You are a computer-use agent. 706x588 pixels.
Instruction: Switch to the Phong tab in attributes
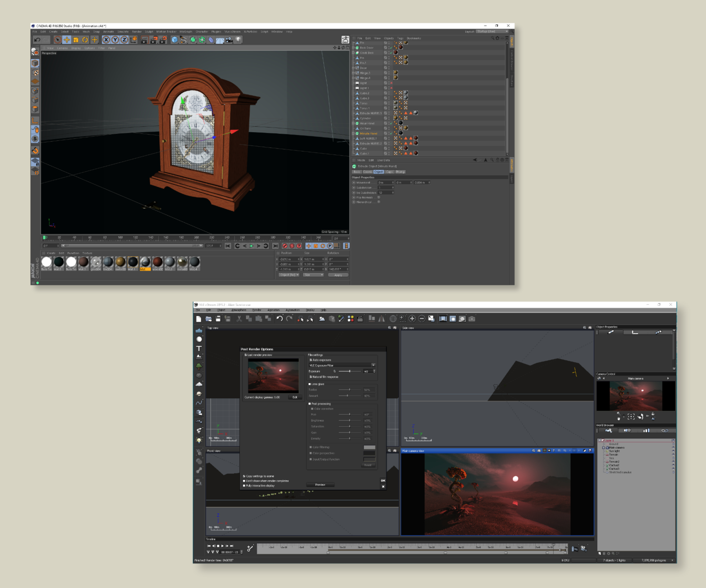(400, 172)
